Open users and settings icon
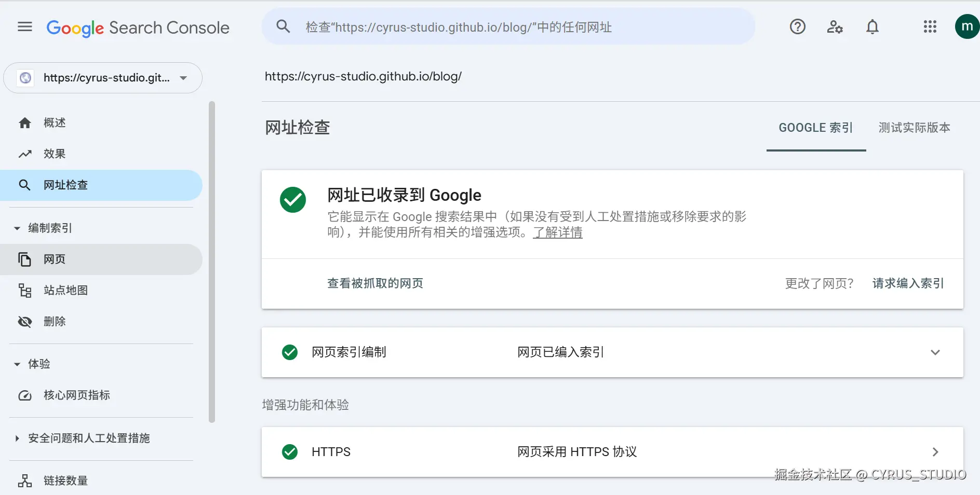The image size is (980, 495). pos(835,26)
